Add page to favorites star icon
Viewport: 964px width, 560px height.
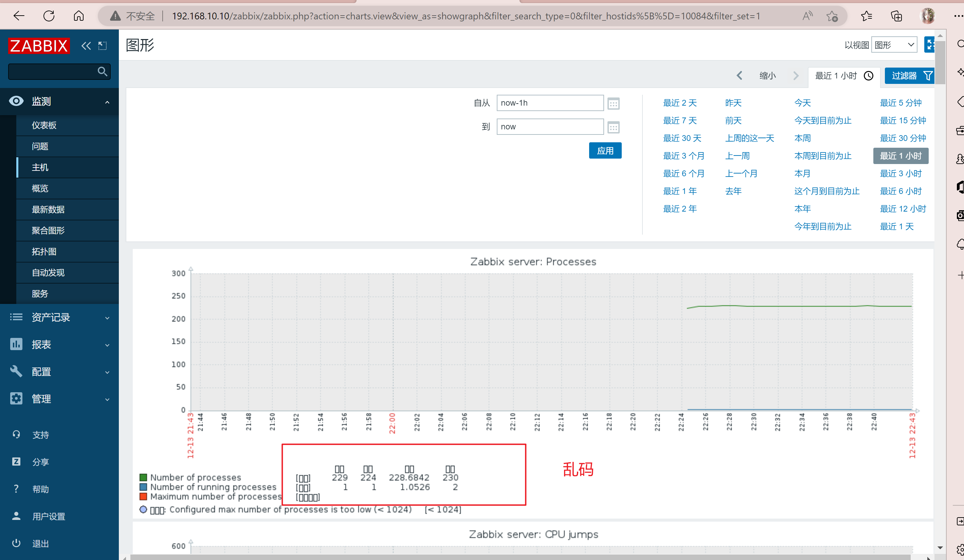[832, 16]
